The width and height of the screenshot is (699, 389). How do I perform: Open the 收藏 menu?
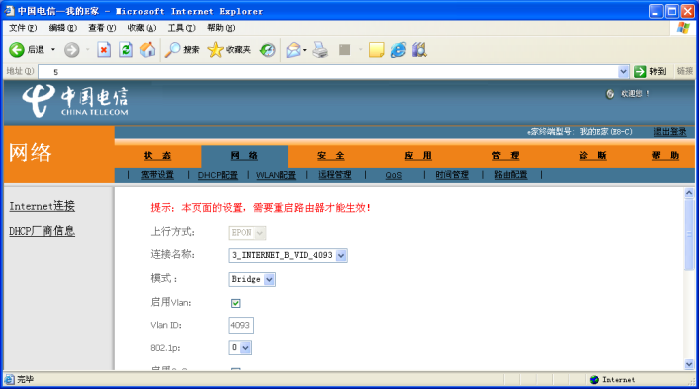coord(142,28)
